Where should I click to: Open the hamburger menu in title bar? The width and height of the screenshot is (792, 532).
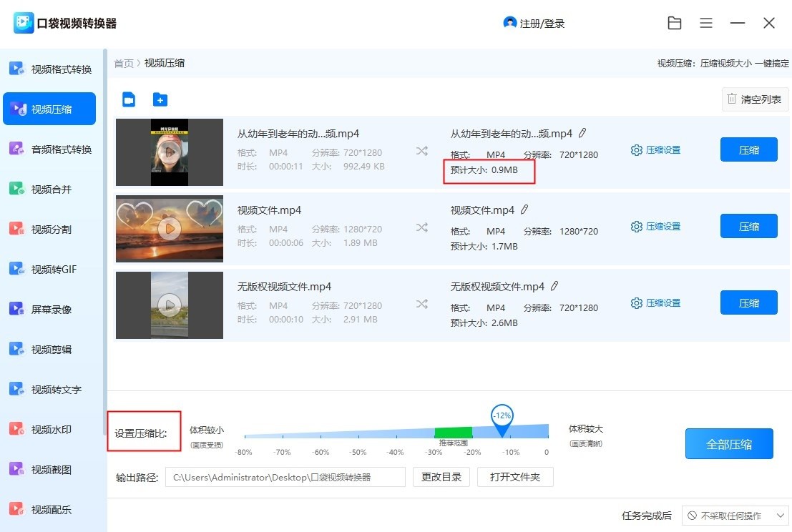(x=706, y=23)
